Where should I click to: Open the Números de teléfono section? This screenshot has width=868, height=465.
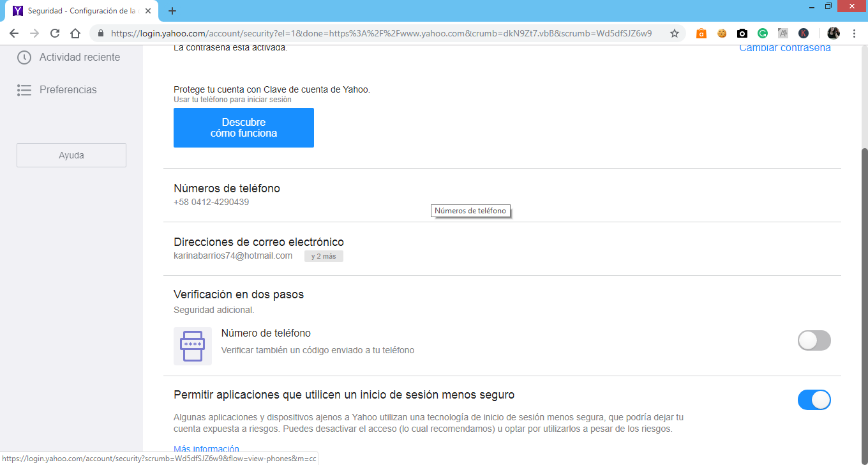(x=502, y=195)
